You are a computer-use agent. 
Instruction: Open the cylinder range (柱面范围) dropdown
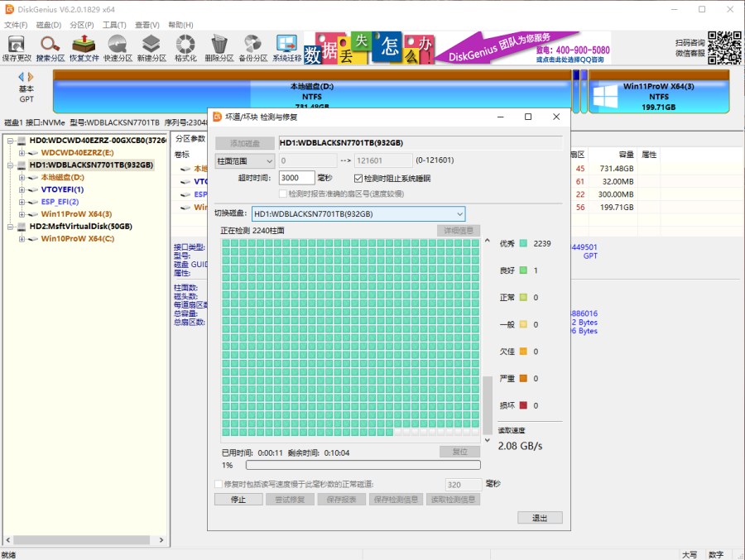245,161
